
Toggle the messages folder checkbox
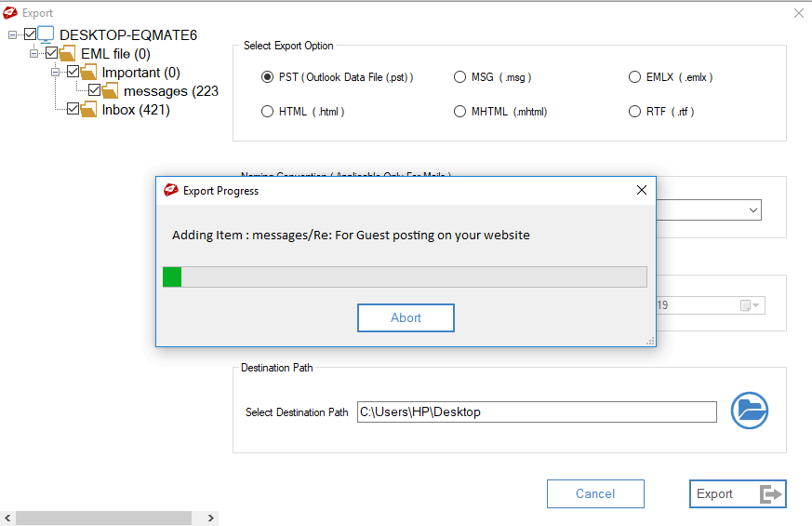(94, 90)
